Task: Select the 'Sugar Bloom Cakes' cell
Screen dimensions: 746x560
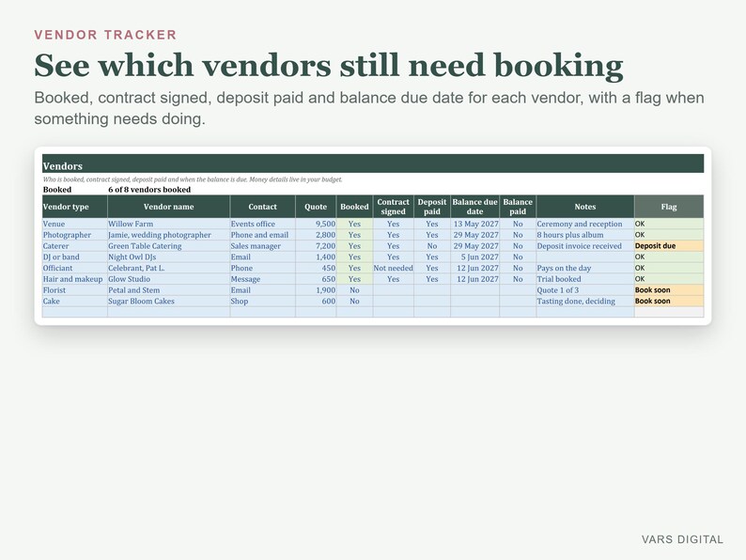Action: click(168, 302)
